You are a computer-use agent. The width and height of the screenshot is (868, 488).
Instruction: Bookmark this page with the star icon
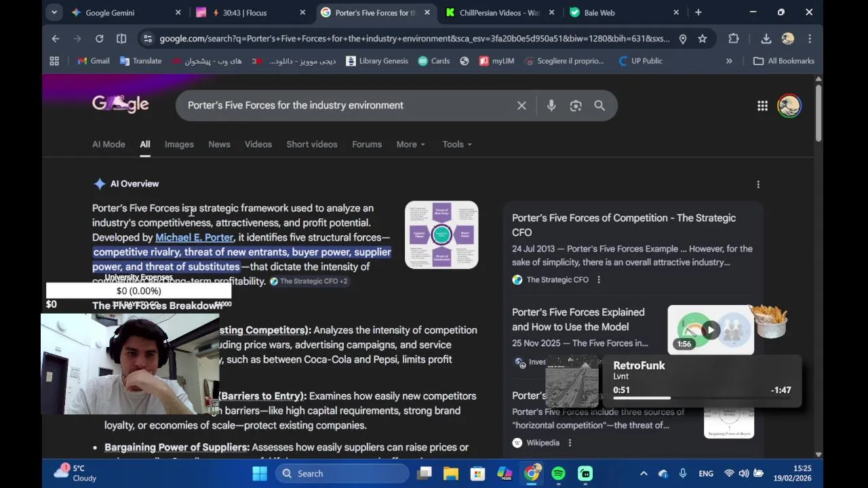click(x=703, y=39)
